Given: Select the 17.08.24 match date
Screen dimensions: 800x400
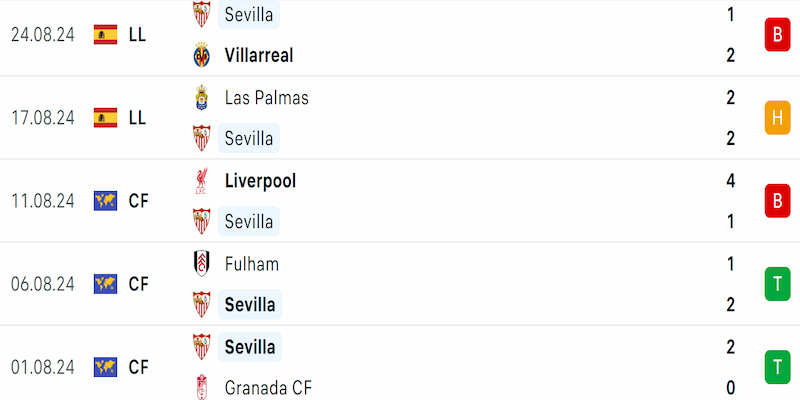Looking at the screenshot, I should [x=43, y=118].
